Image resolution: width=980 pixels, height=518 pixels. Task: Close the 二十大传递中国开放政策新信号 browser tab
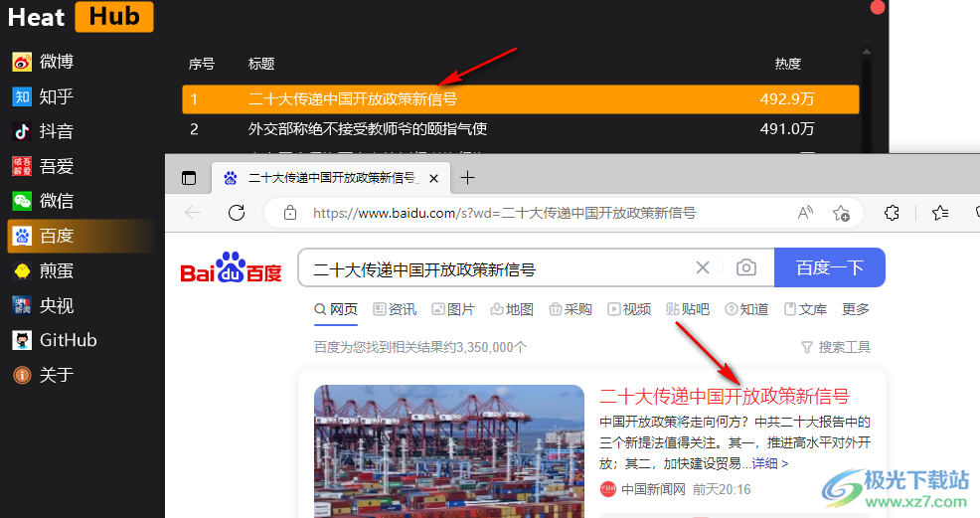click(433, 179)
